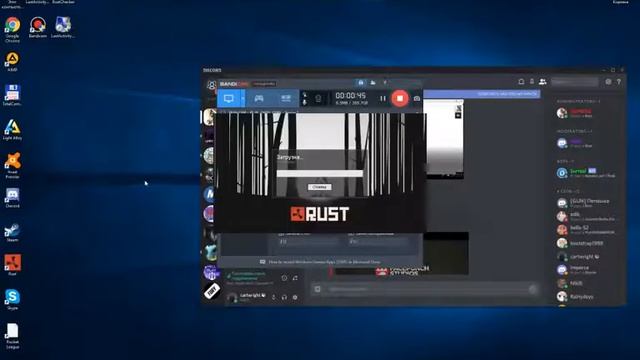Open Discord pinned messages icon

[x=531, y=82]
